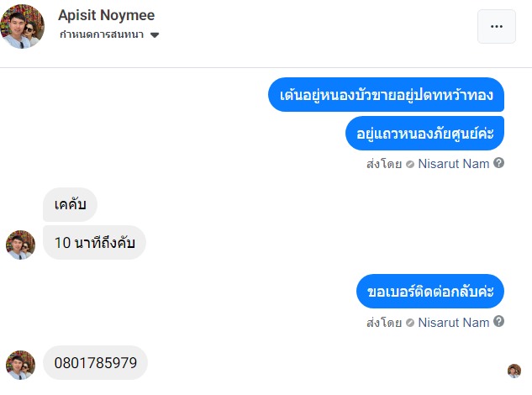The height and width of the screenshot is (395, 532).
Task: Click badge icon before Nisarut Nam under ขอเบอร์ติดต่อกลับค่ะ
Action: tap(410, 323)
